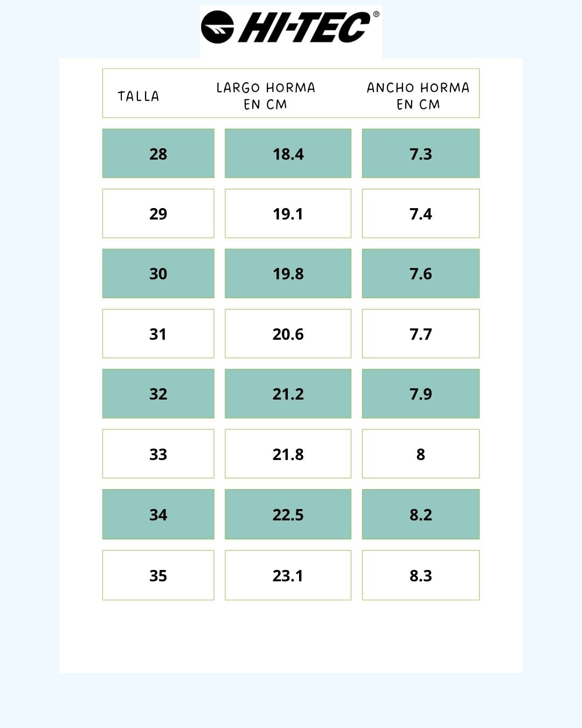Select the size 35 cell

click(158, 575)
